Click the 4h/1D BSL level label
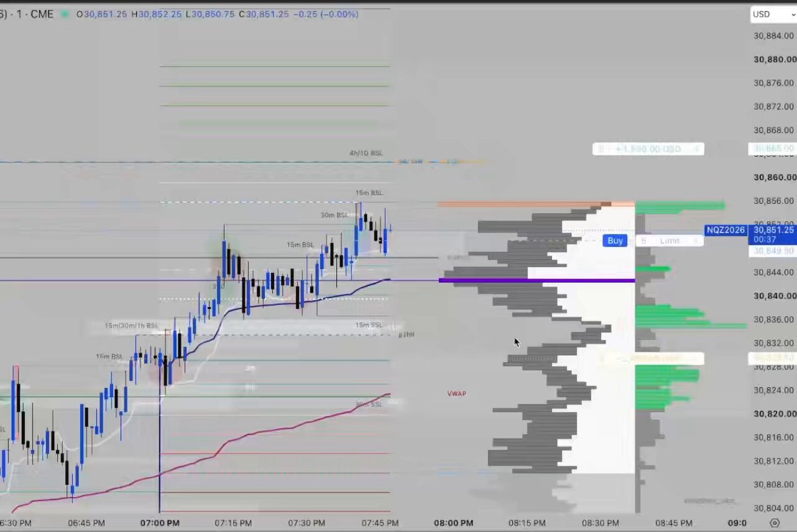The width and height of the screenshot is (797, 532). coord(366,153)
